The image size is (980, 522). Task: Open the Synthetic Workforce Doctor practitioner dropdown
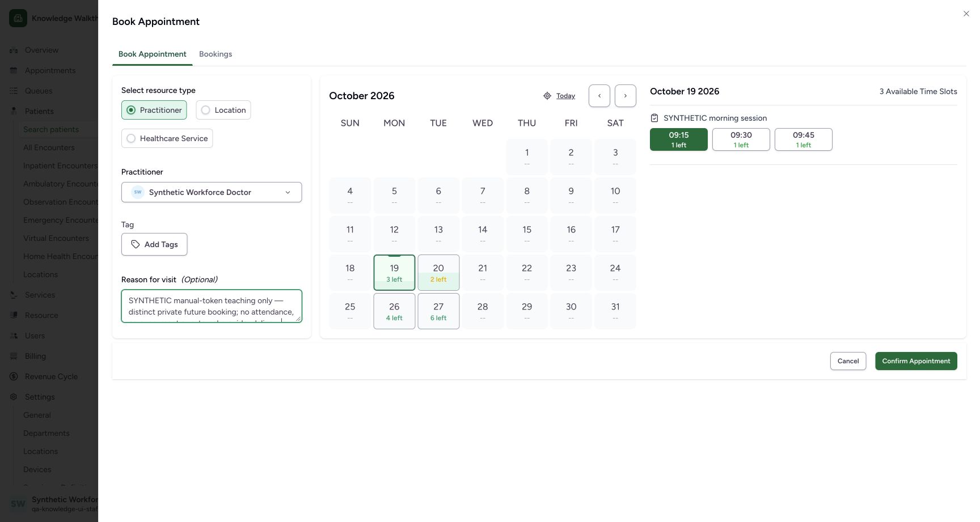click(x=212, y=192)
